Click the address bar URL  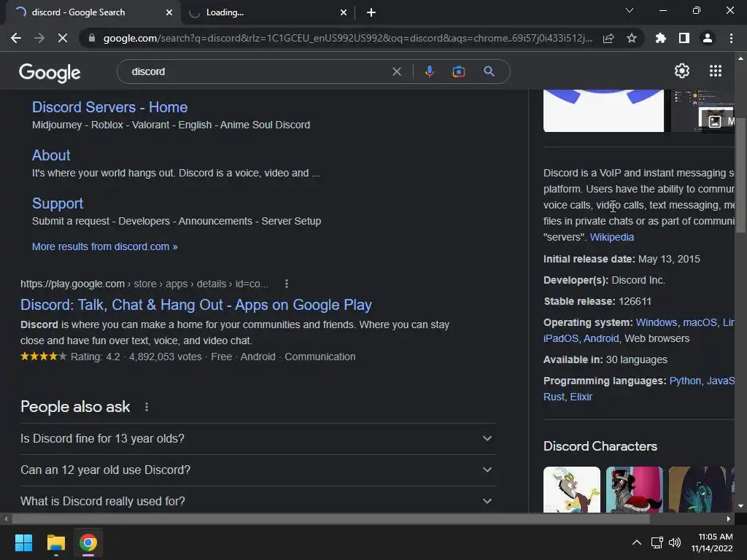(x=348, y=38)
